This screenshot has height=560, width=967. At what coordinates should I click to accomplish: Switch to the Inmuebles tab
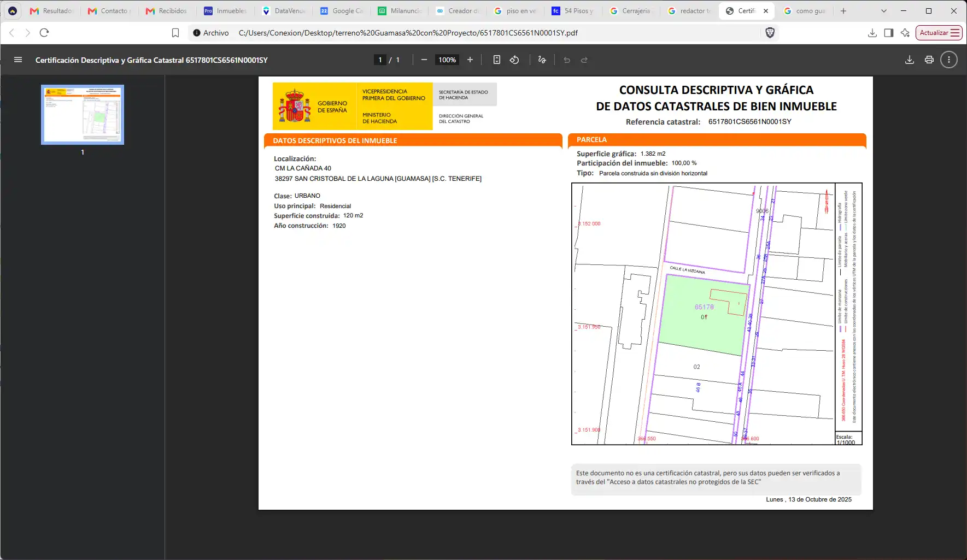click(225, 11)
